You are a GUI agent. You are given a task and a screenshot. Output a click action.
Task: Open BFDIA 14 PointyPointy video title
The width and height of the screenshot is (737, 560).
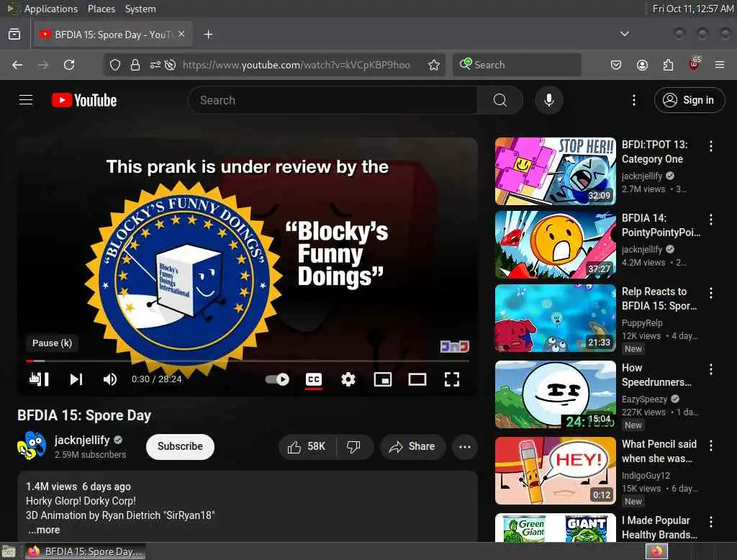(661, 225)
